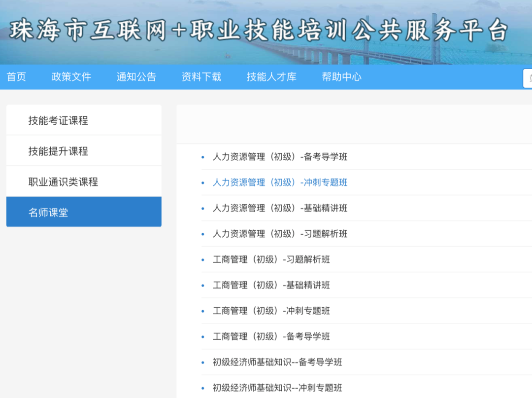The height and width of the screenshot is (398, 532).
Task: View 工商管理（初级）-备考导学班 course
Action: click(x=271, y=336)
